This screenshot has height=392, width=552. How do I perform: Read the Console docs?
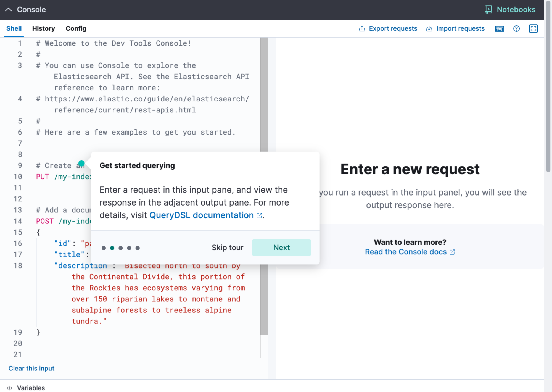pyautogui.click(x=405, y=252)
